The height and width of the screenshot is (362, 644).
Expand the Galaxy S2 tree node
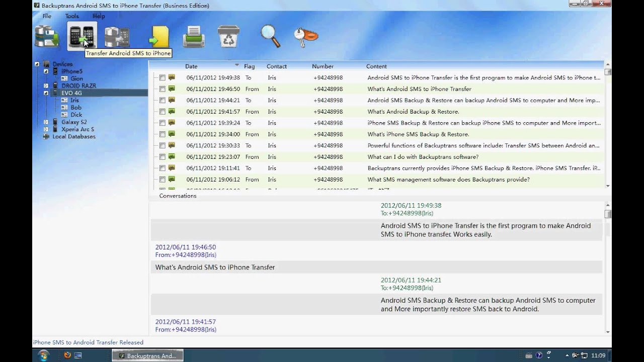46,122
